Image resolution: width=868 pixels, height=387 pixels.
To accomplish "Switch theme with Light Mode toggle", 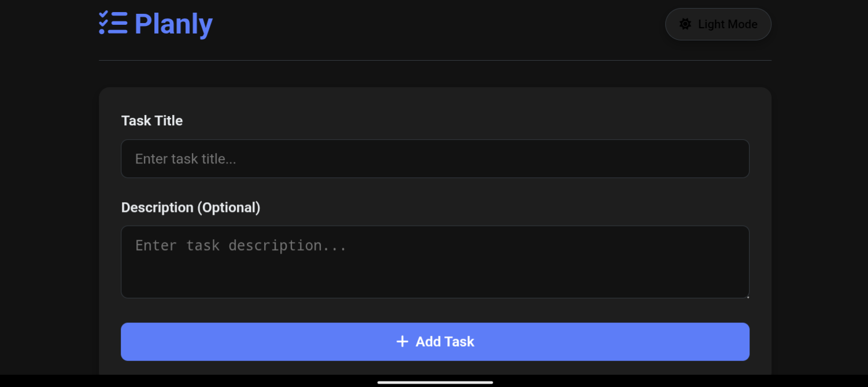I will [x=718, y=24].
